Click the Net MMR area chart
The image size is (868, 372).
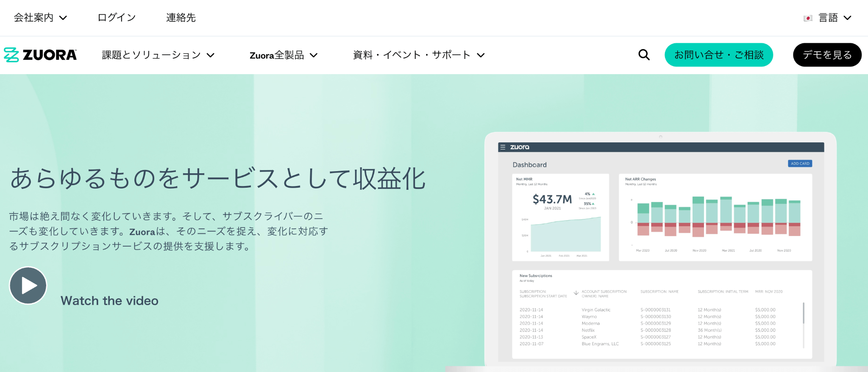coord(565,235)
